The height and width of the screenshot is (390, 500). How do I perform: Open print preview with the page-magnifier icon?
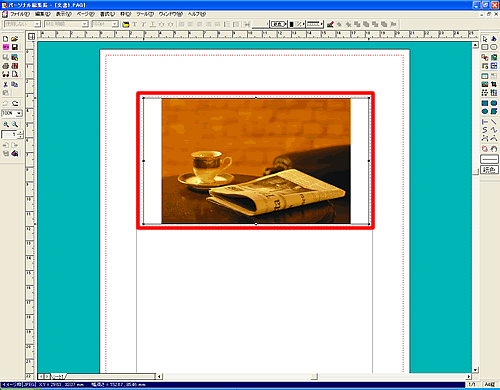point(15,74)
